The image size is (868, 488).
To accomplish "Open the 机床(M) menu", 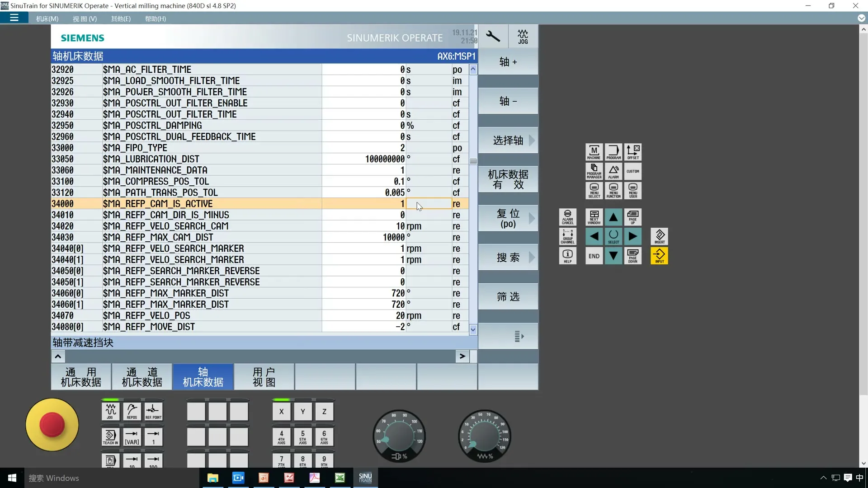I will point(47,19).
